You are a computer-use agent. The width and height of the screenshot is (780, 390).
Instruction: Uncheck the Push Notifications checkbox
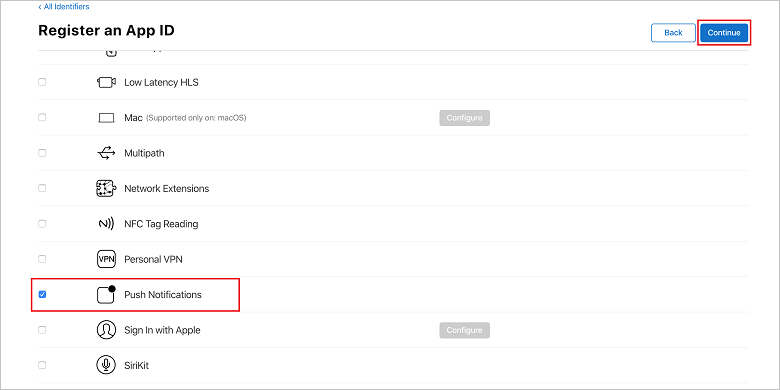[x=42, y=294]
